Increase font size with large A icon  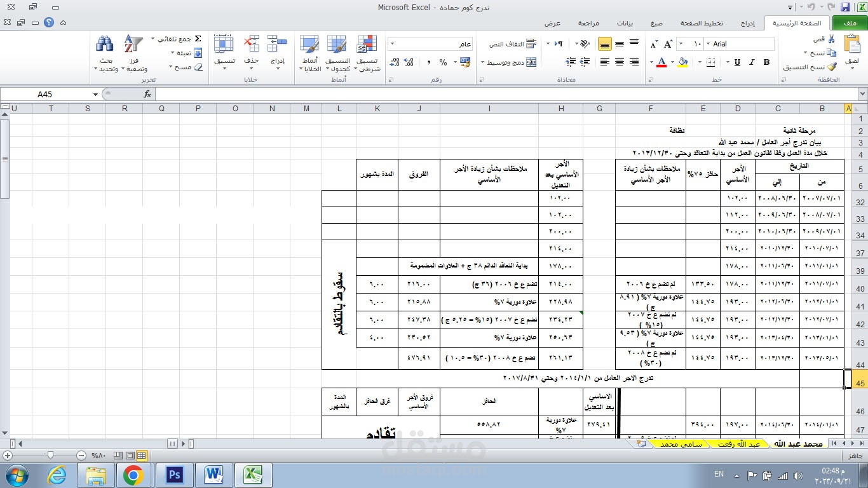tap(668, 44)
